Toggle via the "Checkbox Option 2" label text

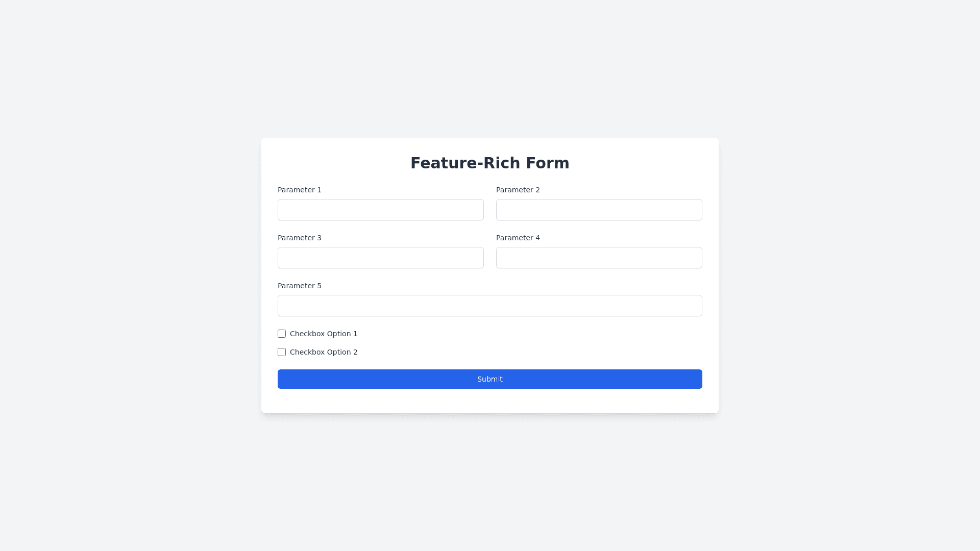pos(324,352)
